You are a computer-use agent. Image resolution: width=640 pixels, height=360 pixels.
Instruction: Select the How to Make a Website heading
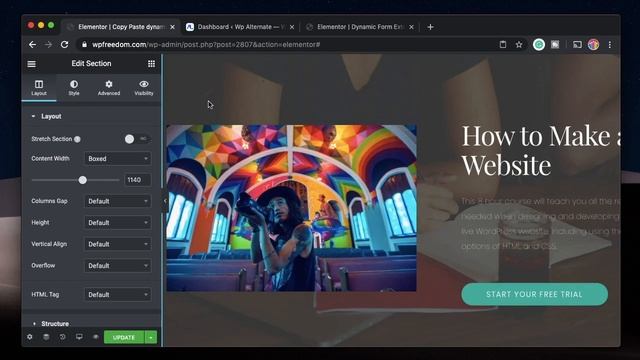541,150
